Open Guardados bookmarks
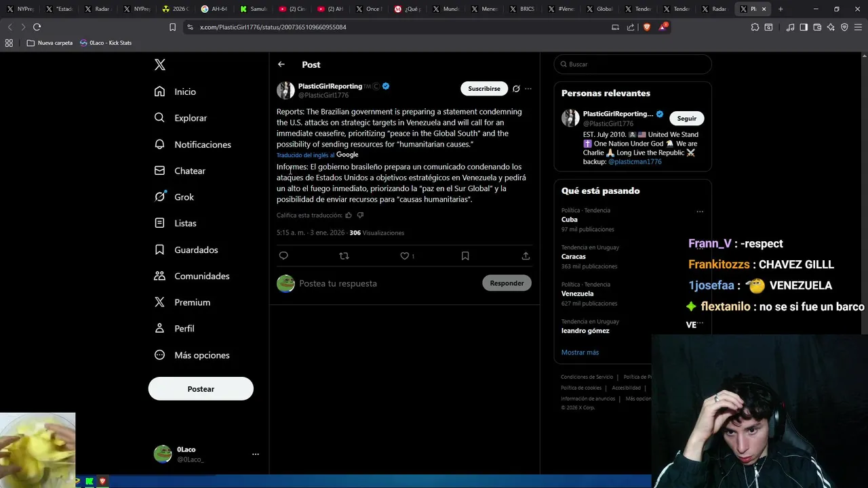This screenshot has width=868, height=488. click(186, 249)
